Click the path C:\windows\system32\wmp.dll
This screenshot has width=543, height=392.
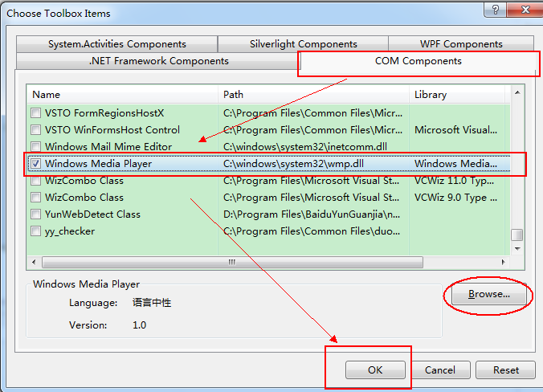(x=293, y=163)
